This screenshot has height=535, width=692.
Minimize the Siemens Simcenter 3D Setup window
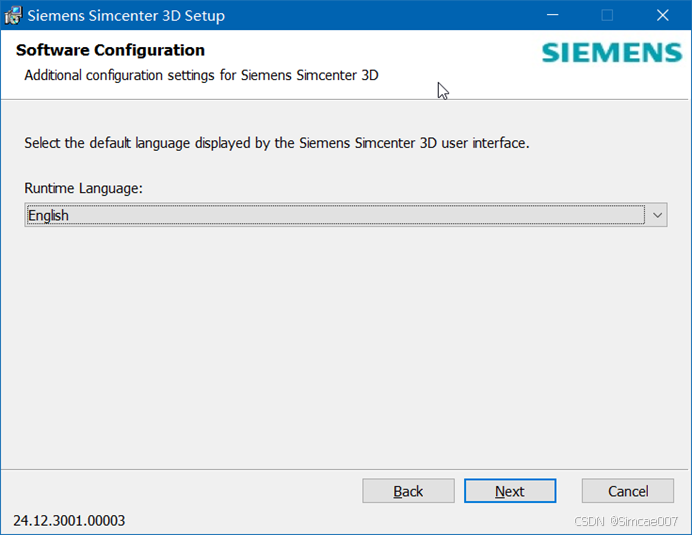click(553, 15)
